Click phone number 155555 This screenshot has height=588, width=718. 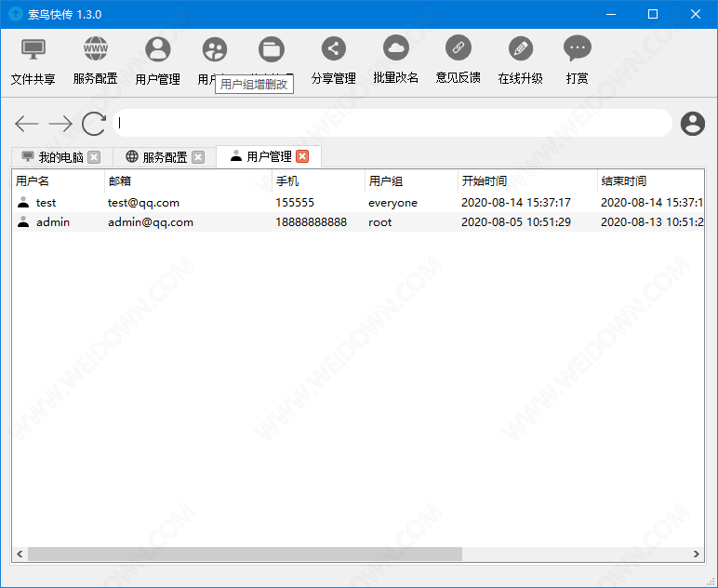(x=295, y=203)
